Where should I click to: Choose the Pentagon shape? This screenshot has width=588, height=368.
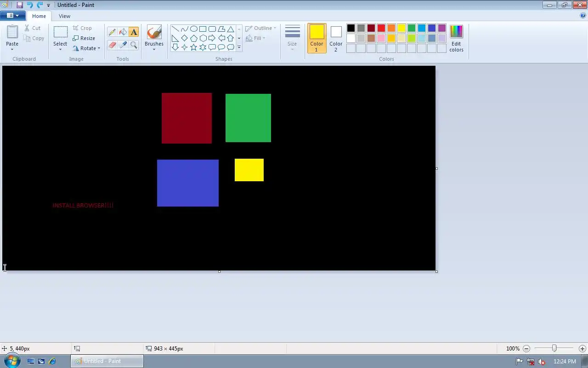coord(194,38)
